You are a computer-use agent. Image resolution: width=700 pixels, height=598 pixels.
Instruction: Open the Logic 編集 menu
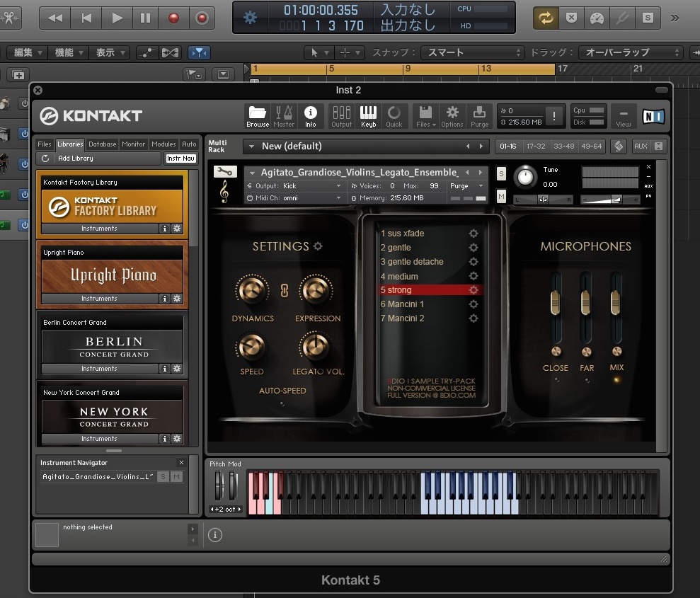[28, 52]
